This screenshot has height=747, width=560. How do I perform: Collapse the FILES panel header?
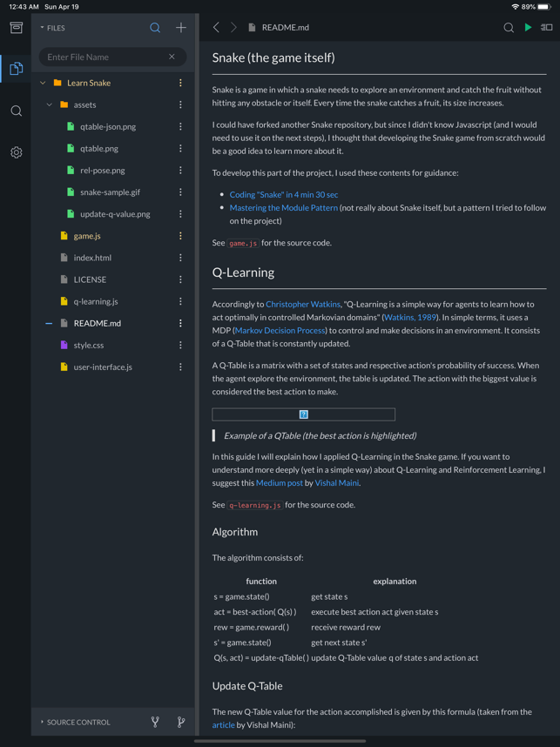coord(52,28)
